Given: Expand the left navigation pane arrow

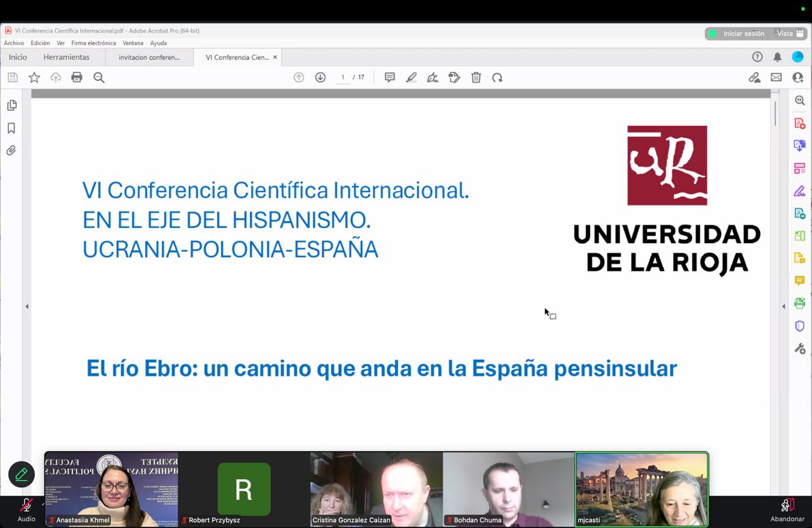Looking at the screenshot, I should pyautogui.click(x=27, y=307).
